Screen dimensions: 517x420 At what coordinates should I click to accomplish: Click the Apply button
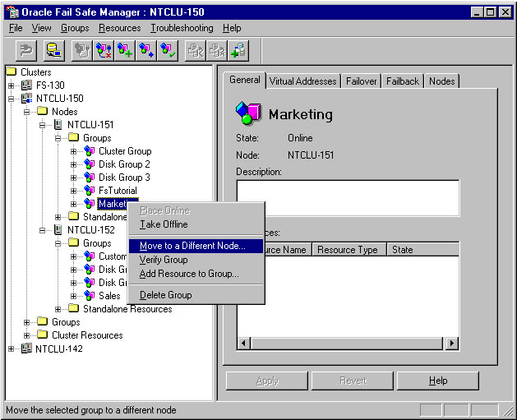pyautogui.click(x=267, y=381)
